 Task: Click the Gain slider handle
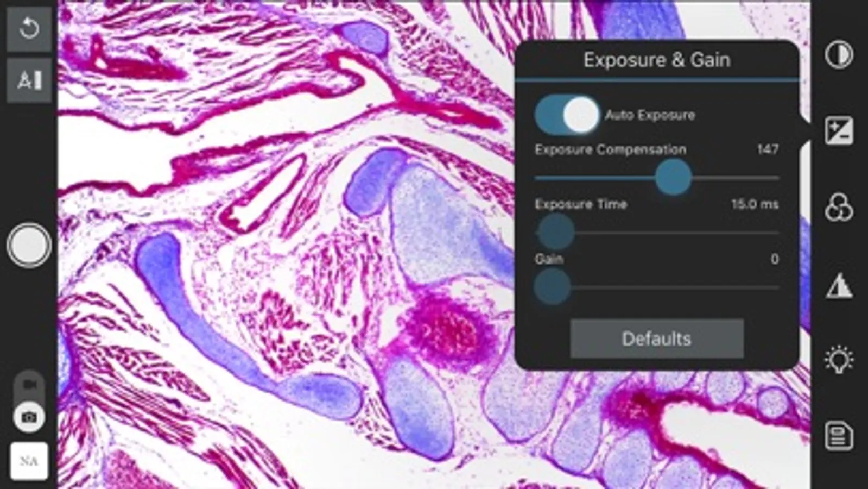coord(552,287)
